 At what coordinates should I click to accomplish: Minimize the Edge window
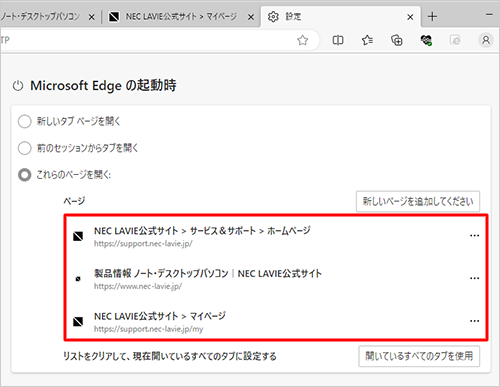pos(489,15)
